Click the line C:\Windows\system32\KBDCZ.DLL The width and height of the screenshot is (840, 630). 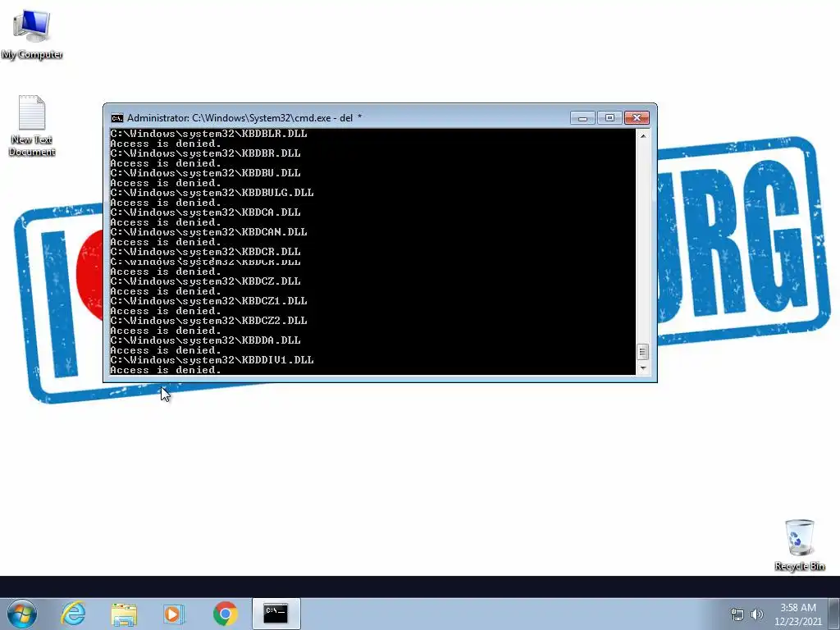click(x=206, y=281)
